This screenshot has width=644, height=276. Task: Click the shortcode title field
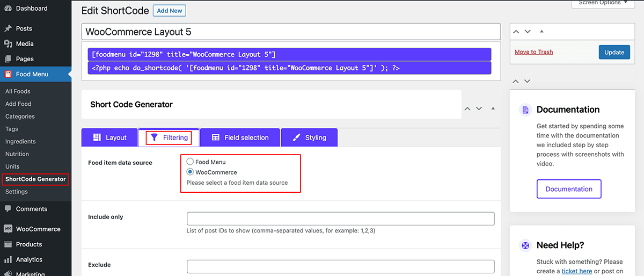click(291, 32)
